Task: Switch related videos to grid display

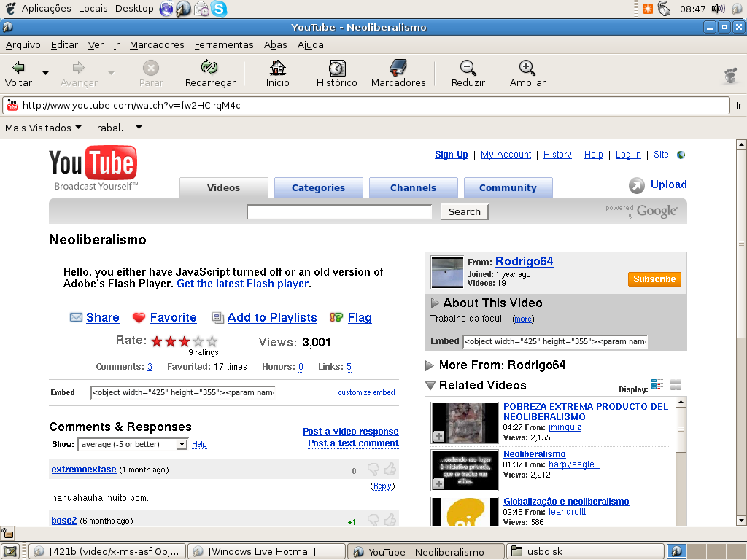Action: [x=676, y=385]
